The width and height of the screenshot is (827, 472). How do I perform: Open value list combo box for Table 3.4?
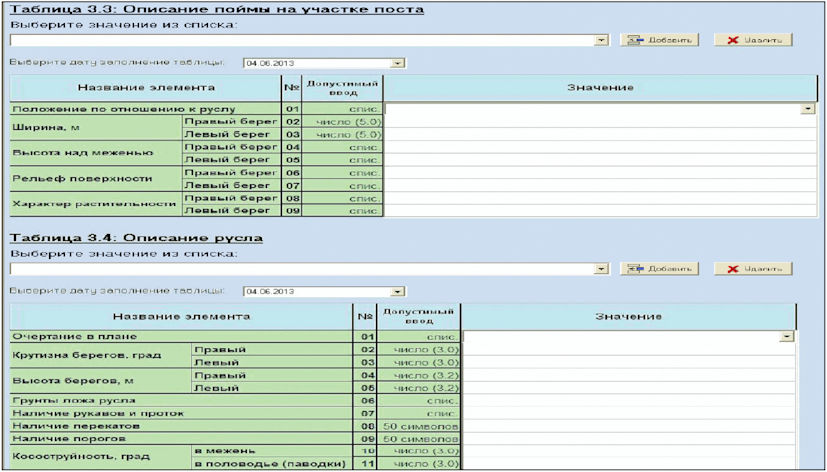pos(601,269)
